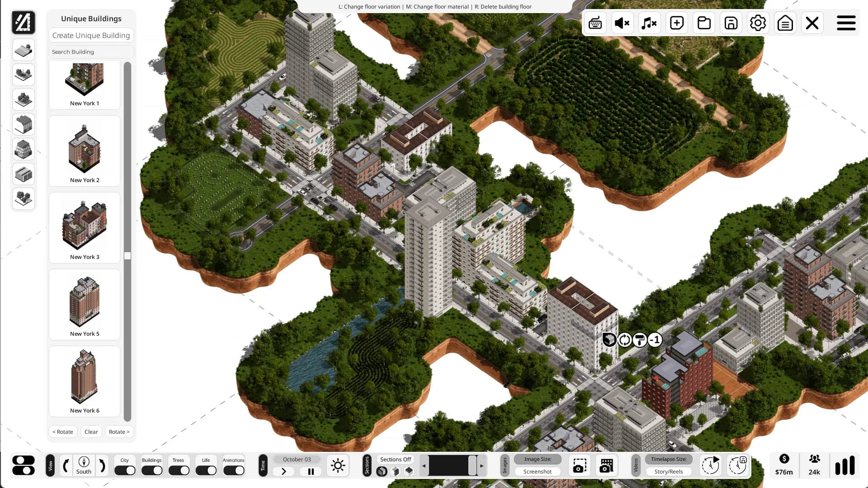Capture building photo with camera-building icon

point(606,465)
